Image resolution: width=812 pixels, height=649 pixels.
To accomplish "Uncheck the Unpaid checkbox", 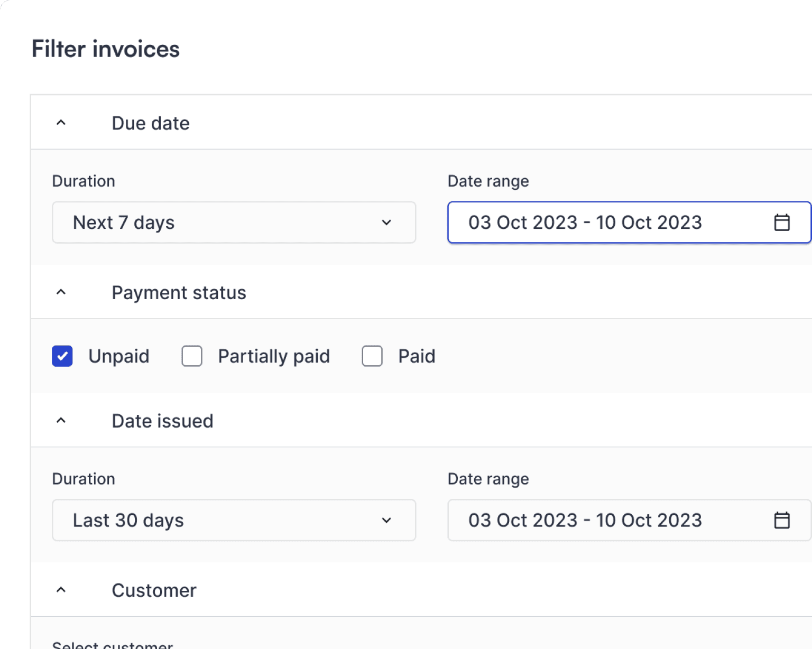I will (62, 356).
